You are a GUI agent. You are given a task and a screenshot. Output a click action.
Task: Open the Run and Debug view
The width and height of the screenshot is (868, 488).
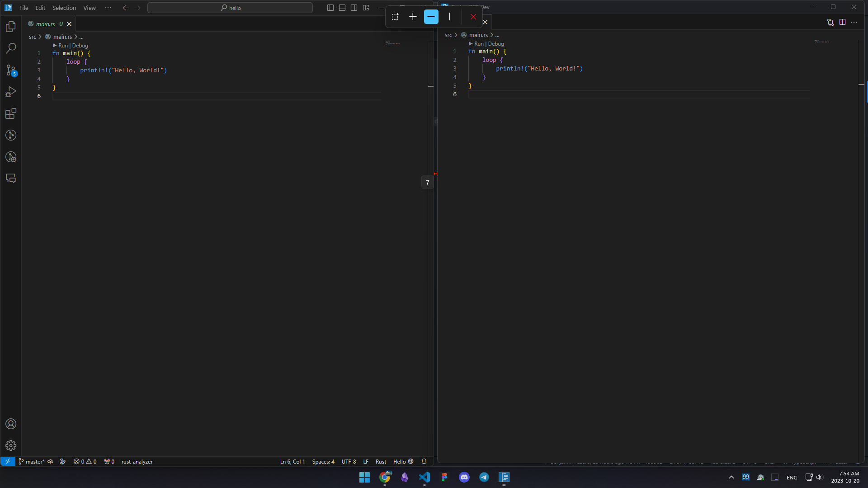11,92
